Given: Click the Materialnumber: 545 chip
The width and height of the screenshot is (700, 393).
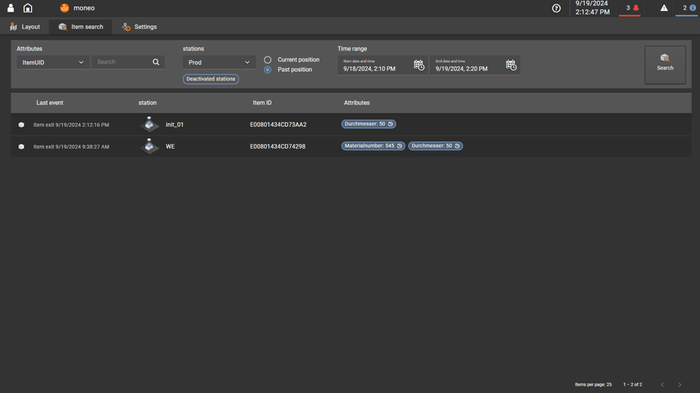Looking at the screenshot, I should tap(373, 146).
